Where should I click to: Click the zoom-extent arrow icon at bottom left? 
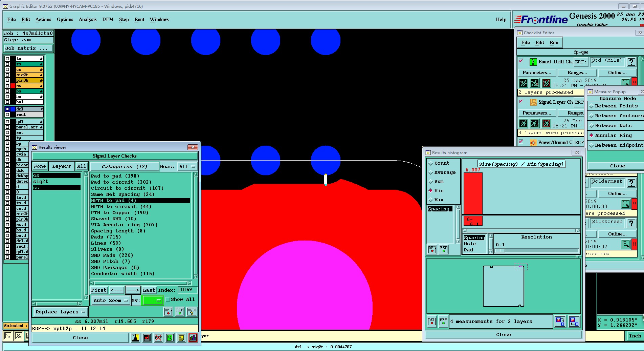point(8,336)
